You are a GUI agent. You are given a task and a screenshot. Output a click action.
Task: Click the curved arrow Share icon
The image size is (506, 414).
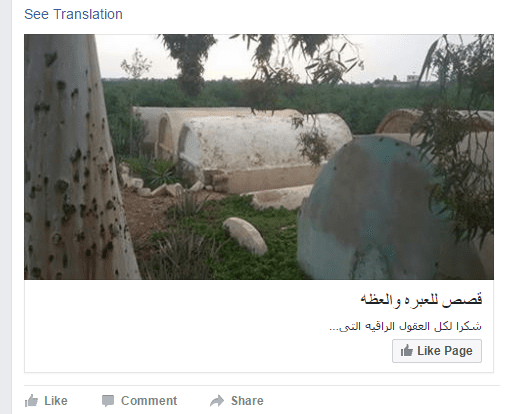pos(217,401)
